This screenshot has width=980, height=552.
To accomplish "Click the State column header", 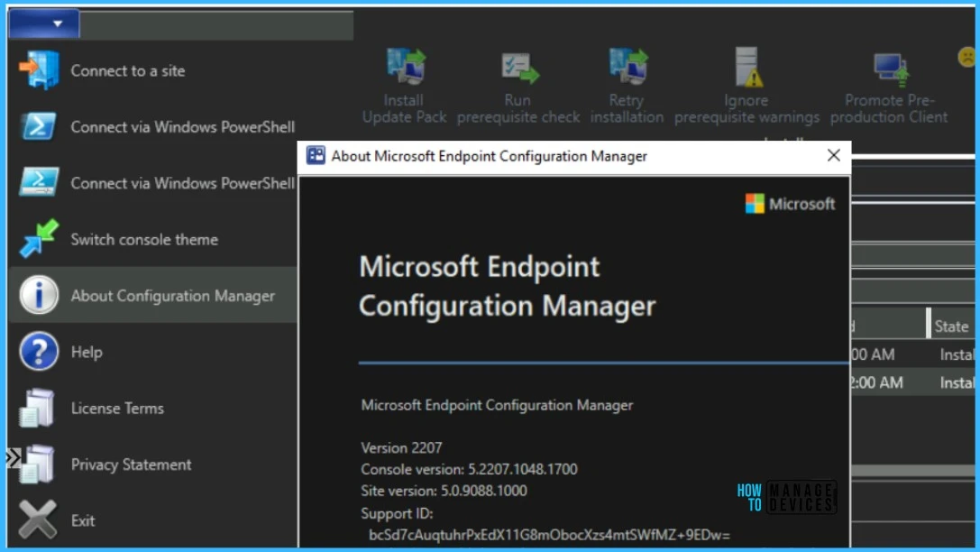I will point(952,327).
